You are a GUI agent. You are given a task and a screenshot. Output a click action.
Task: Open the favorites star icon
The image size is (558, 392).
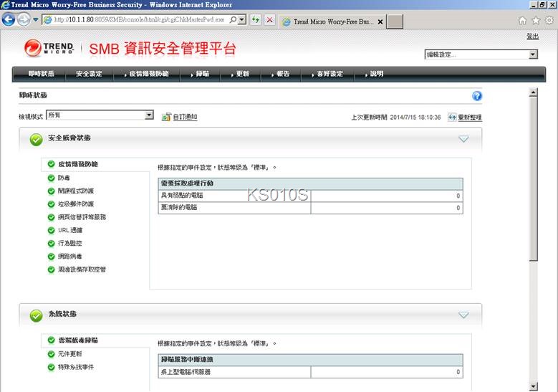(x=536, y=21)
